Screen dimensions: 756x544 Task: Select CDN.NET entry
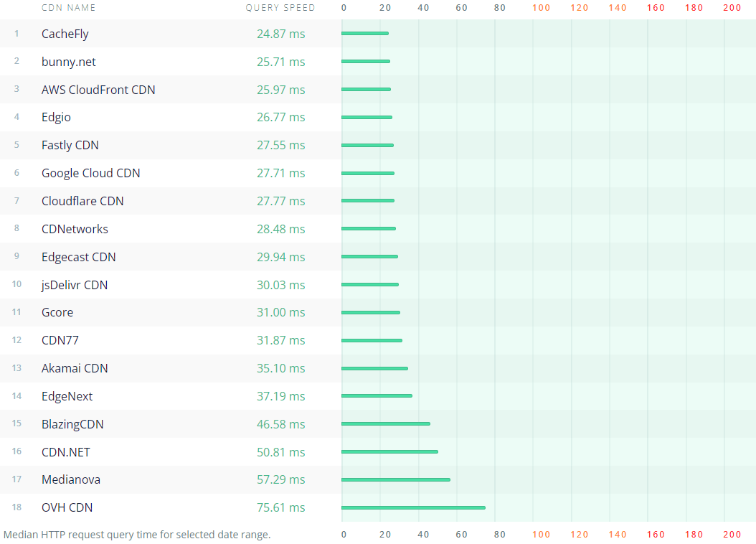pyautogui.click(x=65, y=452)
